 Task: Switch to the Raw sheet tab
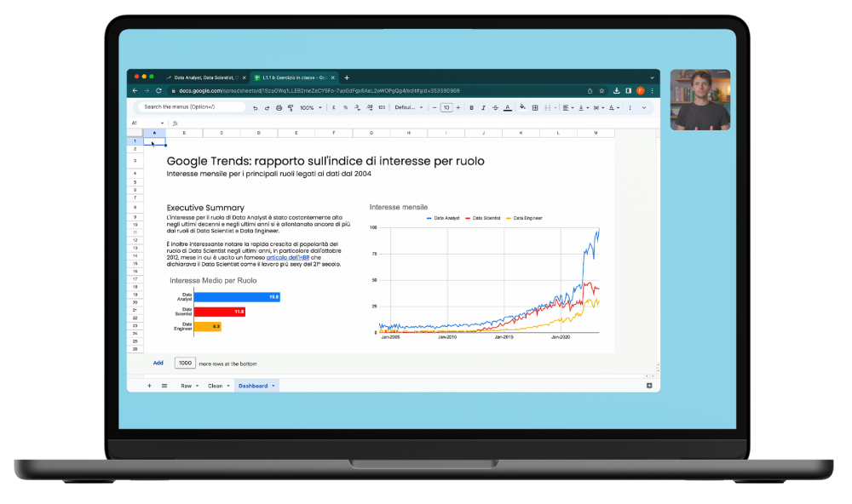click(187, 385)
